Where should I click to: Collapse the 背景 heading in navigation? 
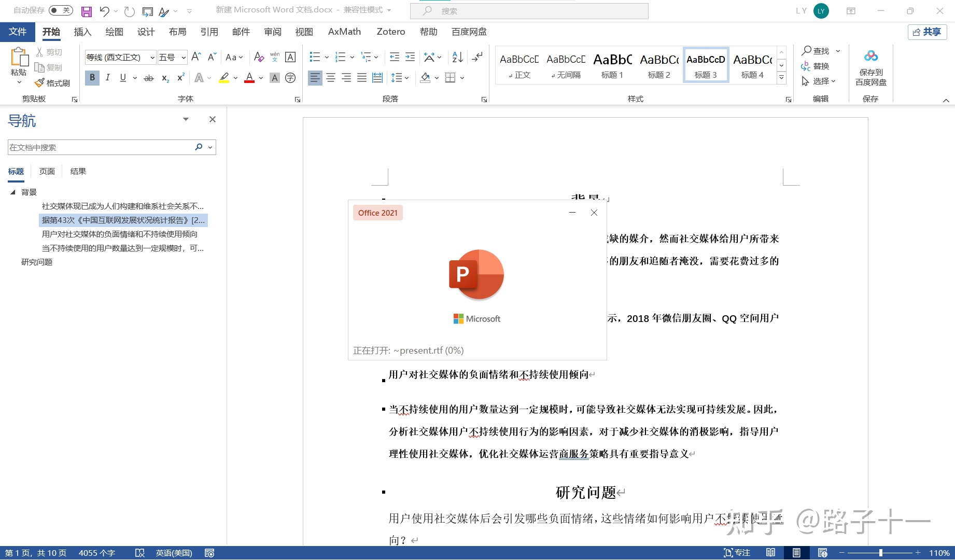tap(13, 192)
